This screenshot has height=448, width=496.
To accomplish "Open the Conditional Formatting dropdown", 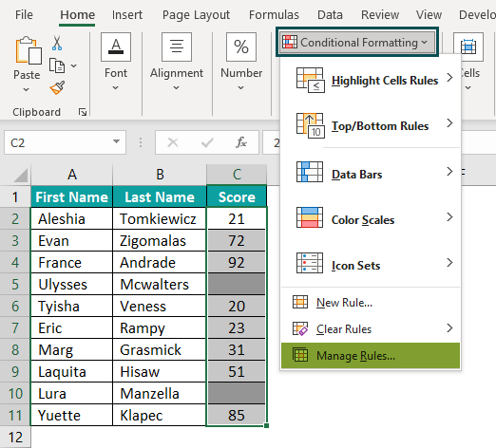I will 357,42.
